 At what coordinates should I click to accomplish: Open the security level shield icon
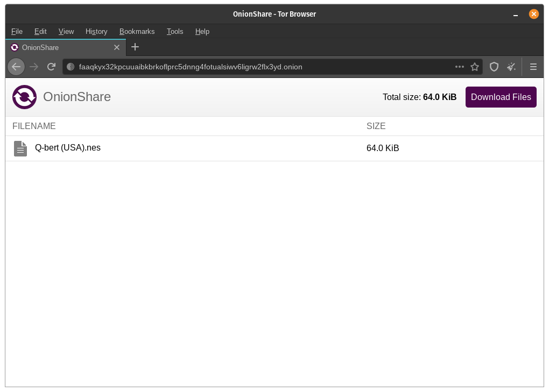[494, 67]
